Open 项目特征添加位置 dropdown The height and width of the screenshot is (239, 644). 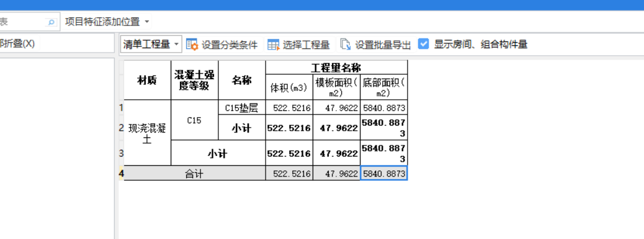click(x=107, y=22)
